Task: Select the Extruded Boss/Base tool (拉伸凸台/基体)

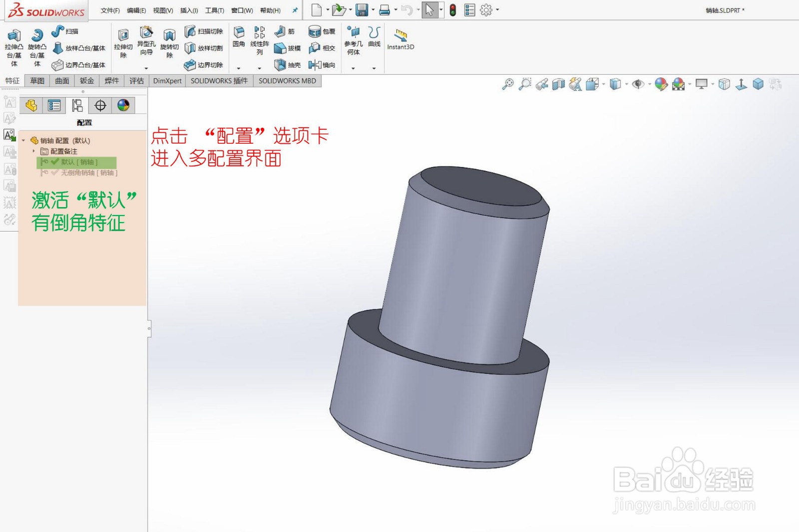Action: (x=14, y=47)
